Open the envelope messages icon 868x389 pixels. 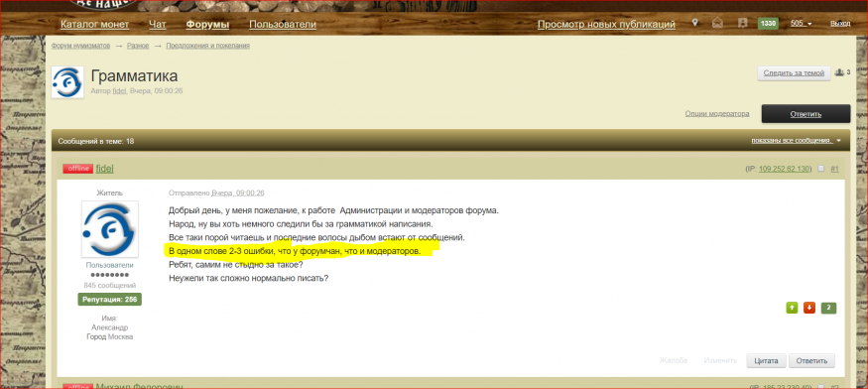[x=718, y=23]
